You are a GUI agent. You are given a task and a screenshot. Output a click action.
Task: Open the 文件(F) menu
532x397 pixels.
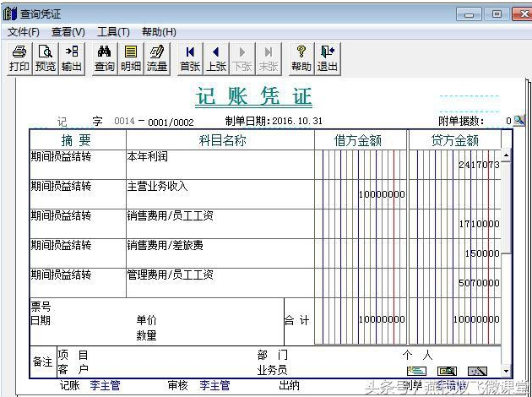[24, 32]
